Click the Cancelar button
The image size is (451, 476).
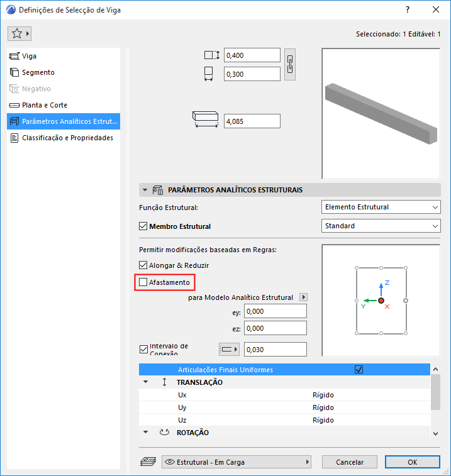350,462
